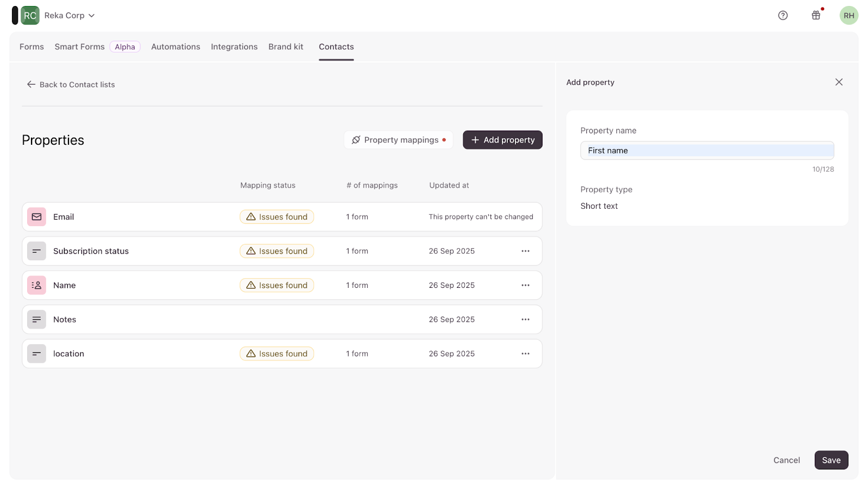The width and height of the screenshot is (868, 489).
Task: Open more options menu for Notes row
Action: coord(525,319)
